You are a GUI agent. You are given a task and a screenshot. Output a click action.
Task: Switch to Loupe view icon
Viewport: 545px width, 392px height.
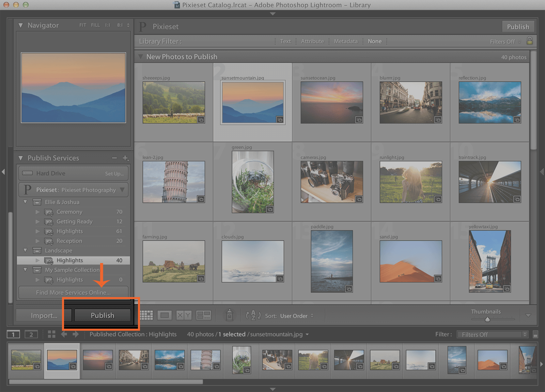click(165, 315)
